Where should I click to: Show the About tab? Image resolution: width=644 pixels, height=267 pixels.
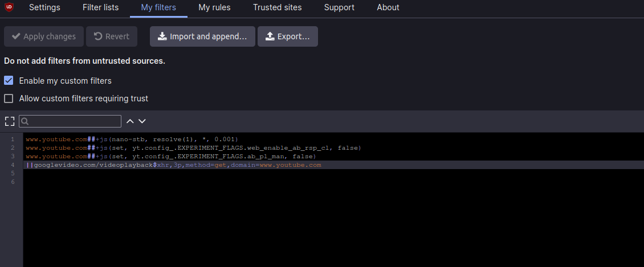coord(388,7)
